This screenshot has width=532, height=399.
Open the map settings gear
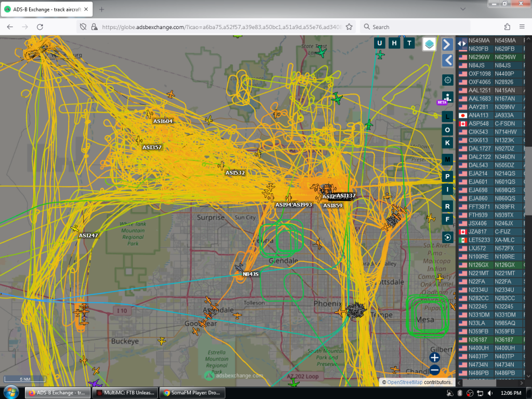[447, 80]
